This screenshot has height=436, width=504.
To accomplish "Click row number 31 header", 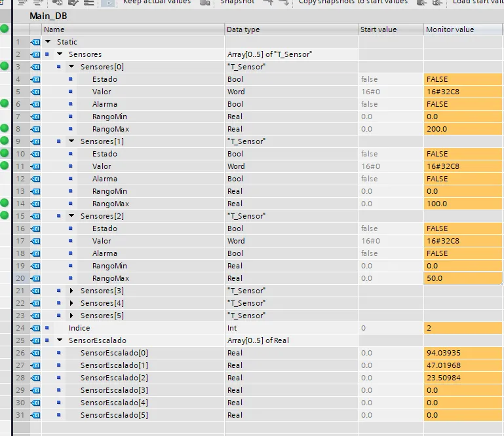I will 20,415.
